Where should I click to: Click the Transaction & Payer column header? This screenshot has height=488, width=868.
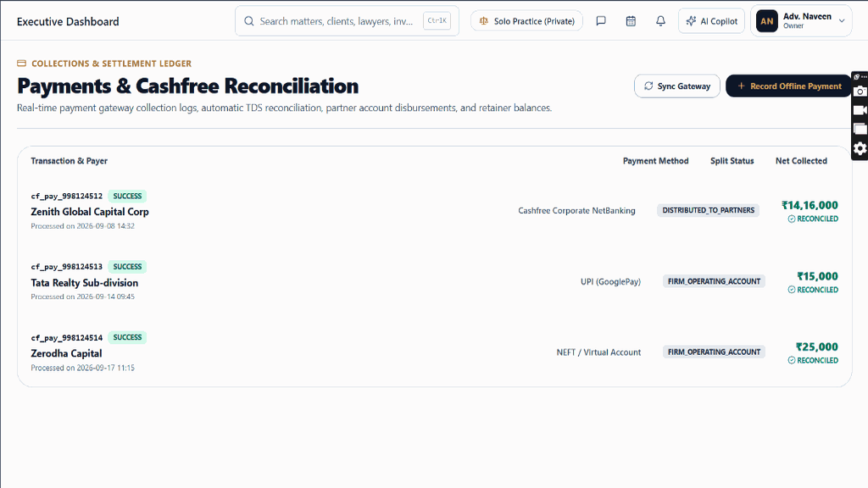[x=70, y=161]
